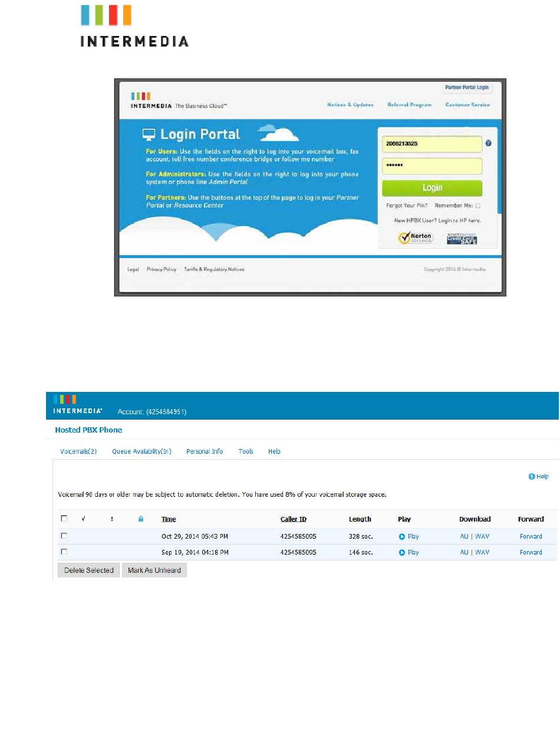Image resolution: width=560 pixels, height=752 pixels.
Task: Focus the masked PIN password field
Action: click(x=432, y=166)
